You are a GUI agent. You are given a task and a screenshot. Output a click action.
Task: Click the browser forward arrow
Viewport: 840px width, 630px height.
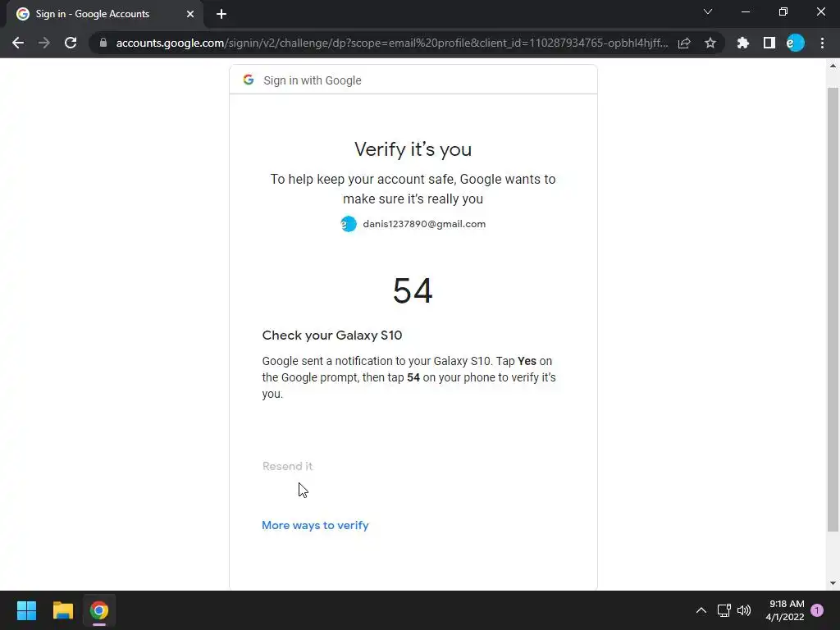pos(44,43)
